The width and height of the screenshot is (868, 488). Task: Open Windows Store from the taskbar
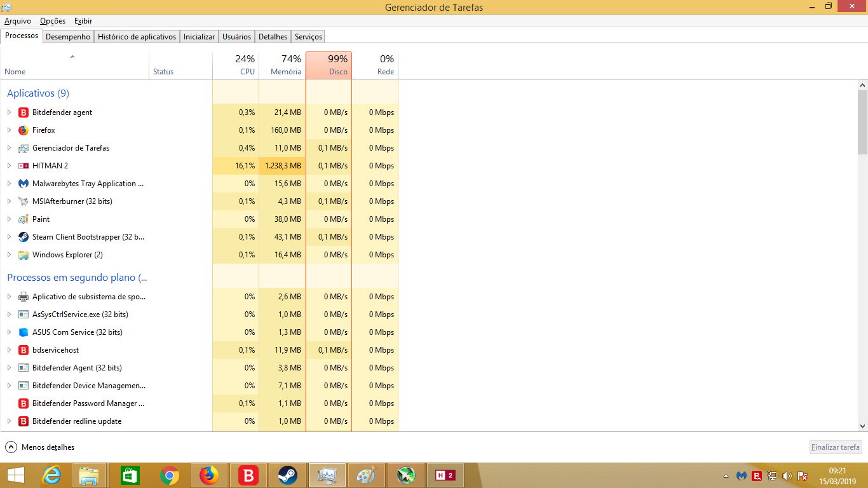pos(130,475)
